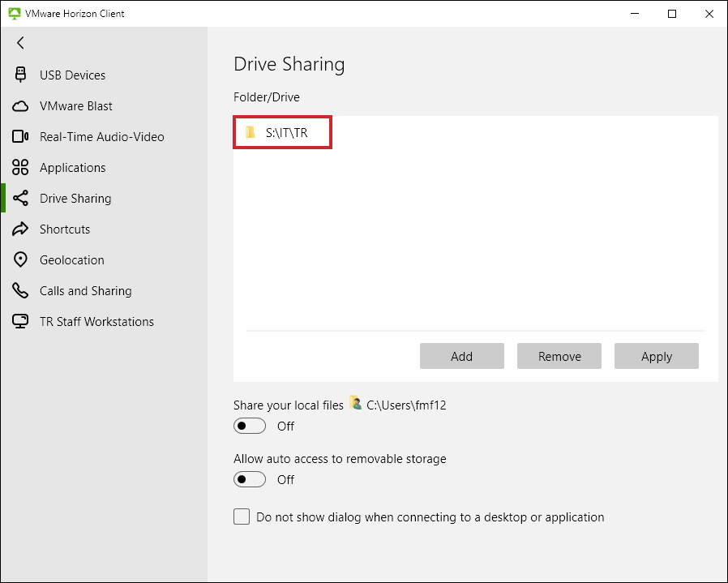Check Do not show dialog when connecting

[242, 517]
